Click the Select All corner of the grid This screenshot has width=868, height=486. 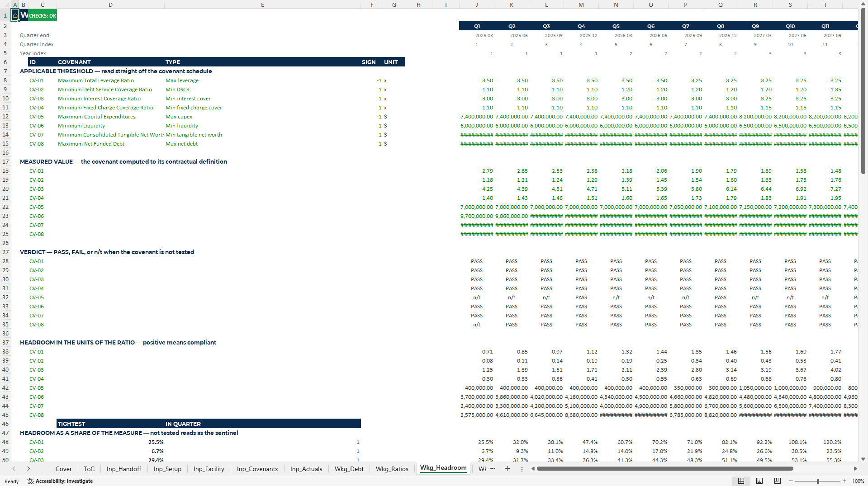coord(5,5)
